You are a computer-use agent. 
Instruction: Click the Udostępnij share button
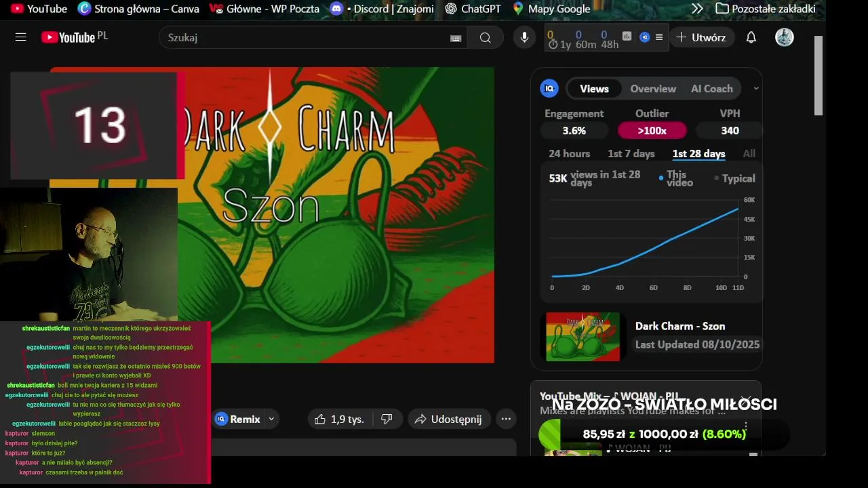coord(448,419)
